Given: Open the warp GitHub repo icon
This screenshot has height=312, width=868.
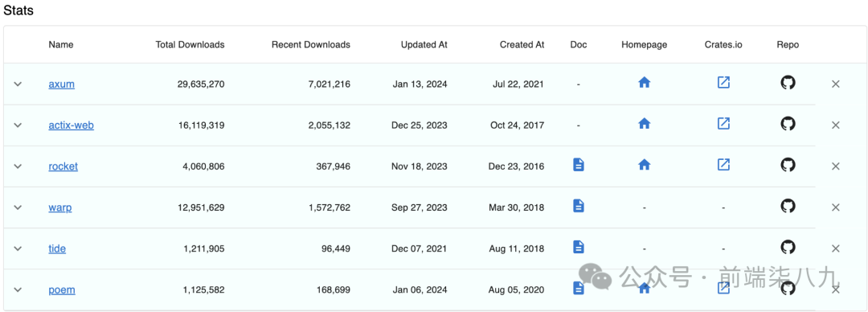Looking at the screenshot, I should point(788,206).
